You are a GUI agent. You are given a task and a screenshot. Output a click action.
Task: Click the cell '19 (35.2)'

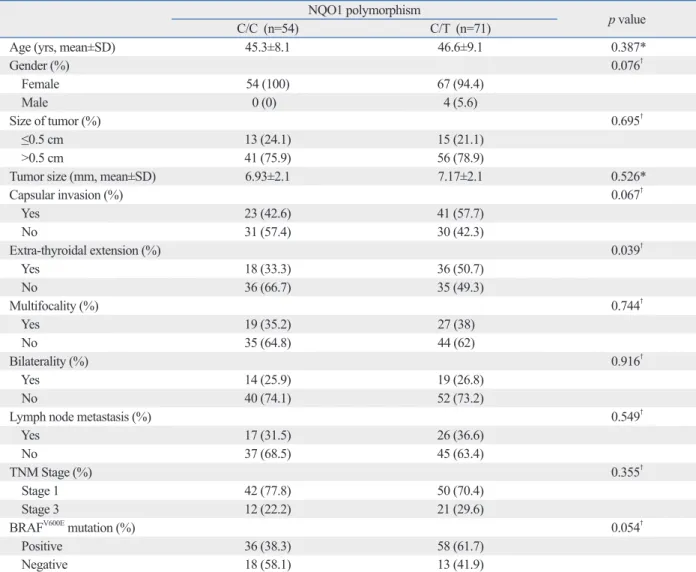268,325
